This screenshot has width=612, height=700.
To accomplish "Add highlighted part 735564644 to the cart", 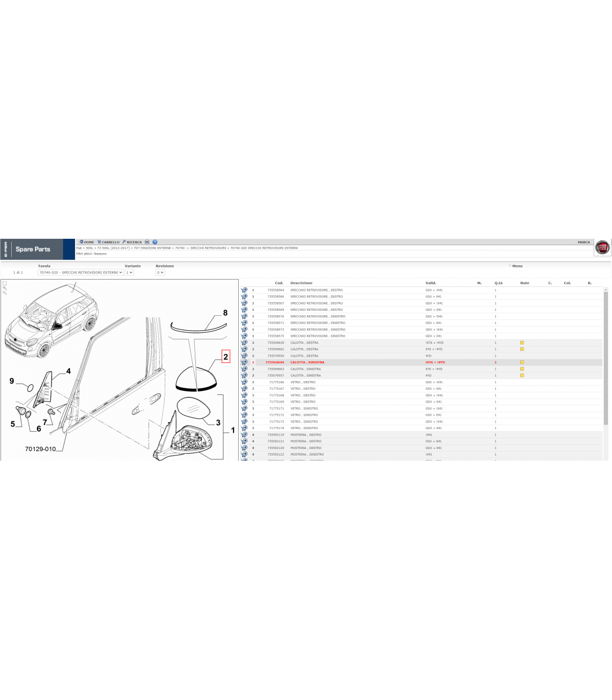I will click(x=244, y=363).
